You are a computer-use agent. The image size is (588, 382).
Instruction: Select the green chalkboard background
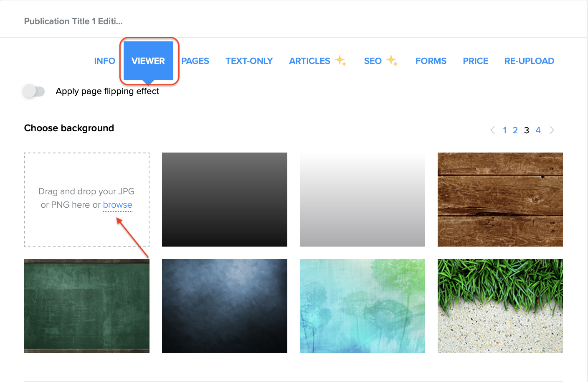point(87,306)
